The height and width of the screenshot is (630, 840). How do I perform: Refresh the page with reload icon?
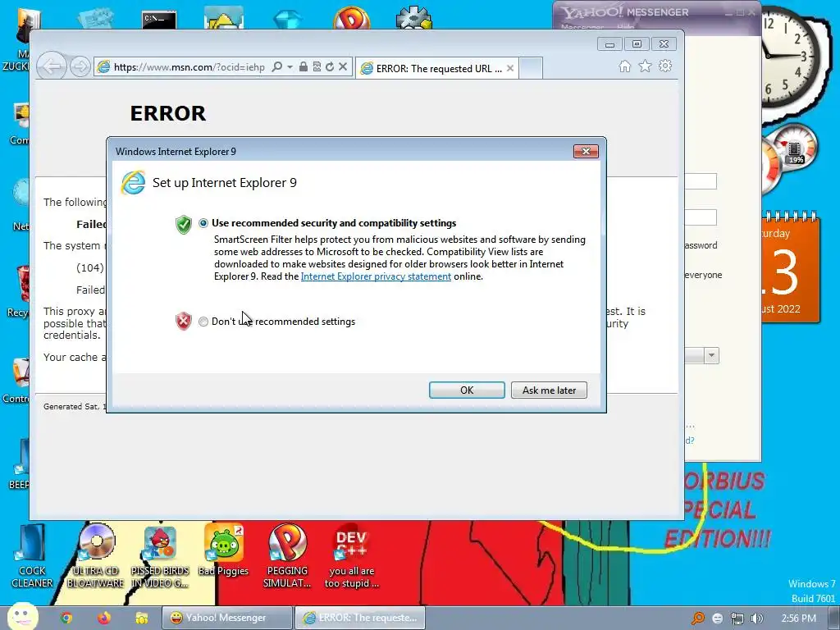330,66
